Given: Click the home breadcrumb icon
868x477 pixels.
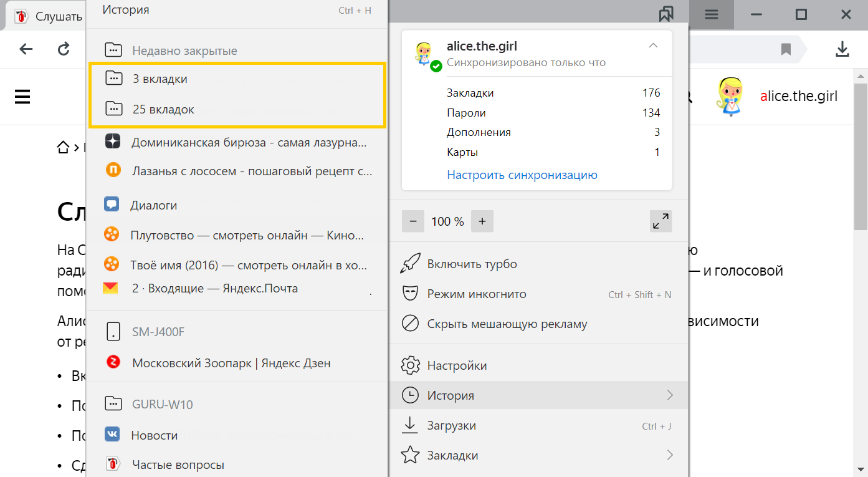Looking at the screenshot, I should [63, 147].
